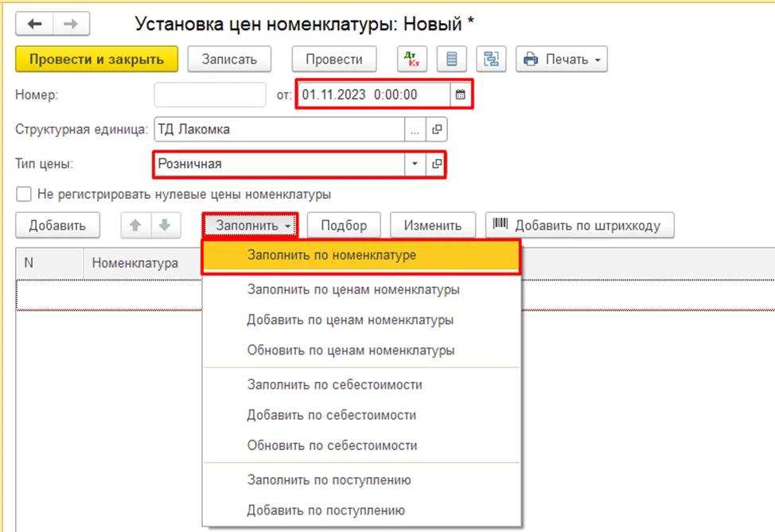Select Обновить по себестоимости
This screenshot has height=532, width=775.
pyautogui.click(x=361, y=445)
